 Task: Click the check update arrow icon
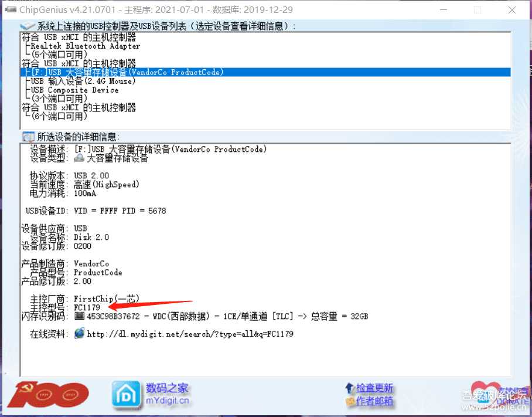[x=349, y=388]
